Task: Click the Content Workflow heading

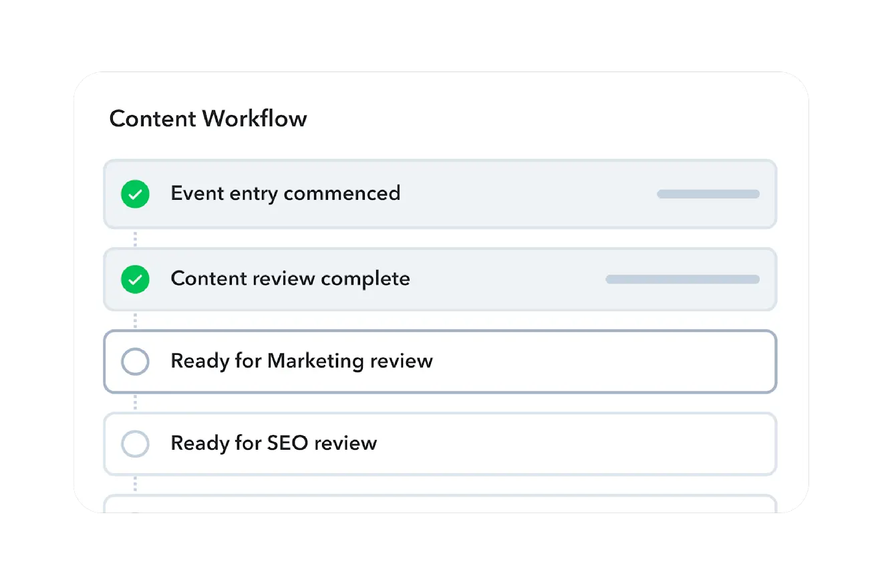Action: pos(208,119)
